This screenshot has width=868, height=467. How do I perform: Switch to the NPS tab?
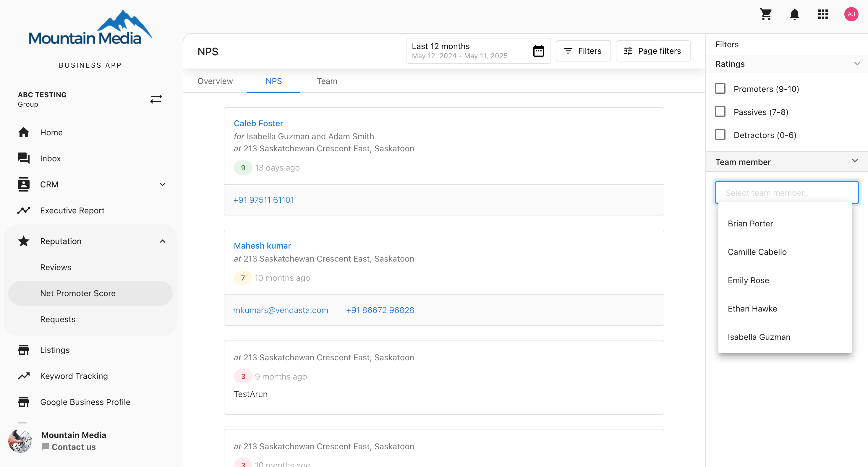point(273,81)
